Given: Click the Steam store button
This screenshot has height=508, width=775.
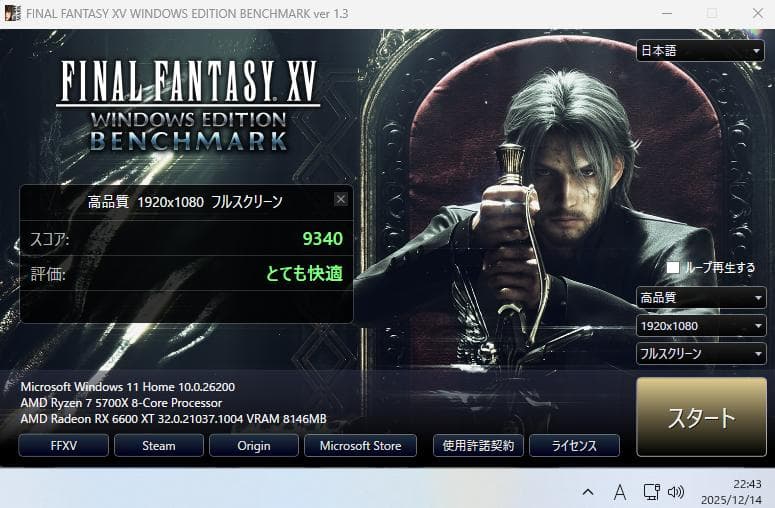Looking at the screenshot, I should pos(159,445).
